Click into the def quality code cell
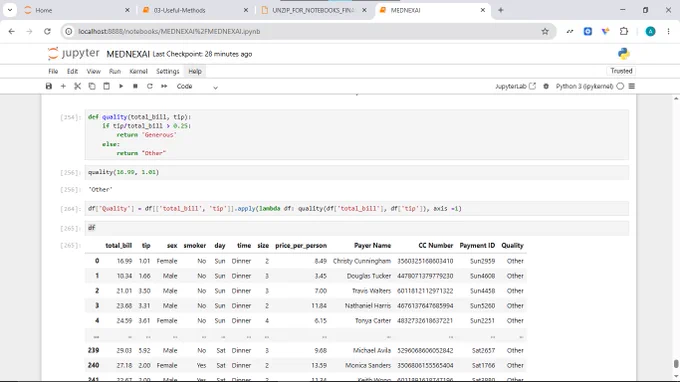Image resolution: width=680 pixels, height=382 pixels. pyautogui.click(x=356, y=134)
